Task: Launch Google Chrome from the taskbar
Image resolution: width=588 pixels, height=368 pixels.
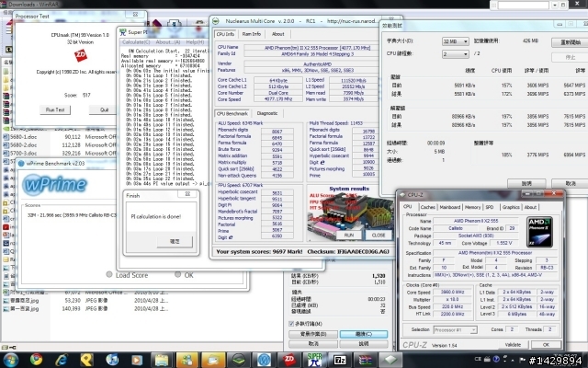Action: [37, 360]
